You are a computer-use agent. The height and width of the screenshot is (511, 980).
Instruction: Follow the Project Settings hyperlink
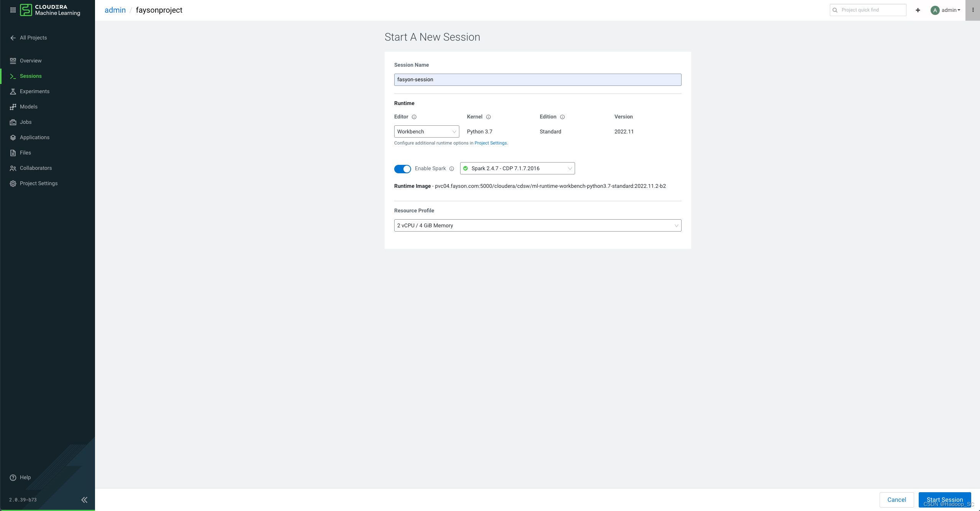tap(490, 143)
